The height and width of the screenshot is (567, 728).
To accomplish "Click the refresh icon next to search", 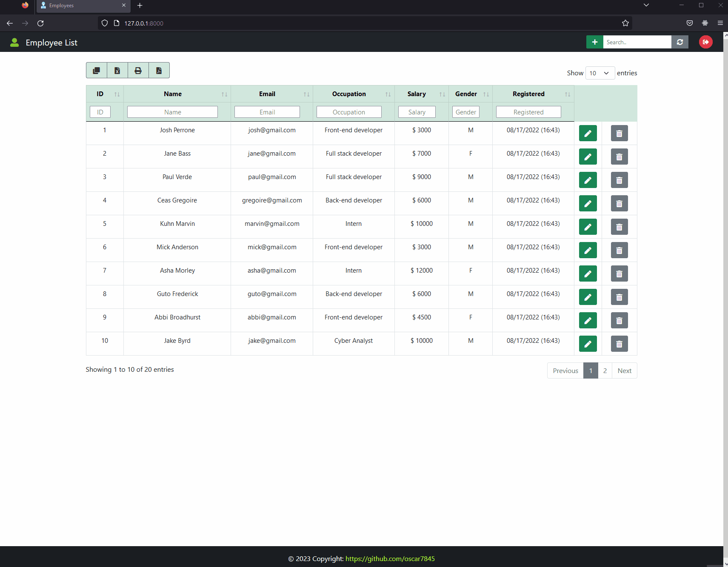I will pos(680,42).
